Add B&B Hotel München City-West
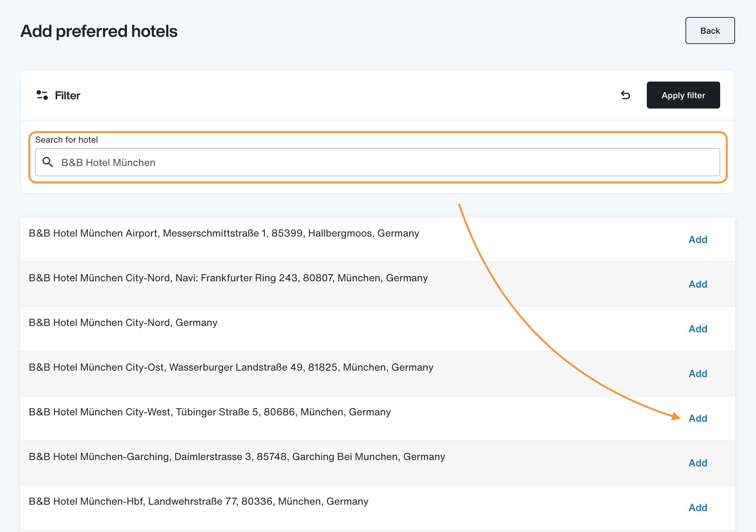 698,418
